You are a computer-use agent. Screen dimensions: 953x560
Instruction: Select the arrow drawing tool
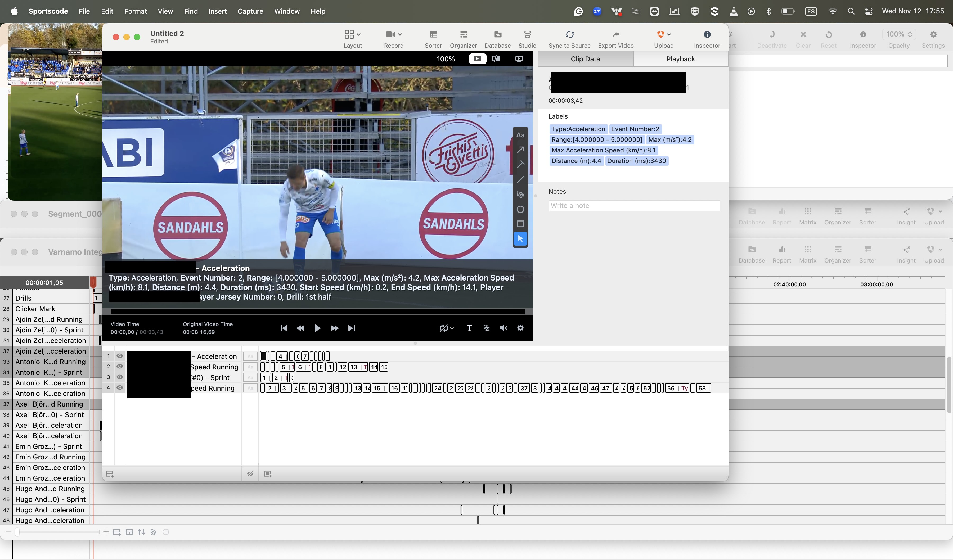(x=520, y=150)
